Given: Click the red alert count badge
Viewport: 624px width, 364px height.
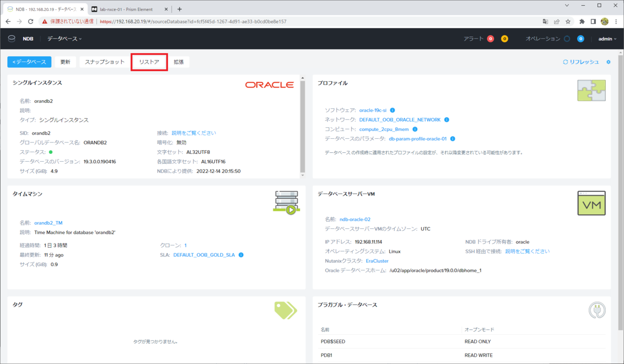Looking at the screenshot, I should click(490, 38).
